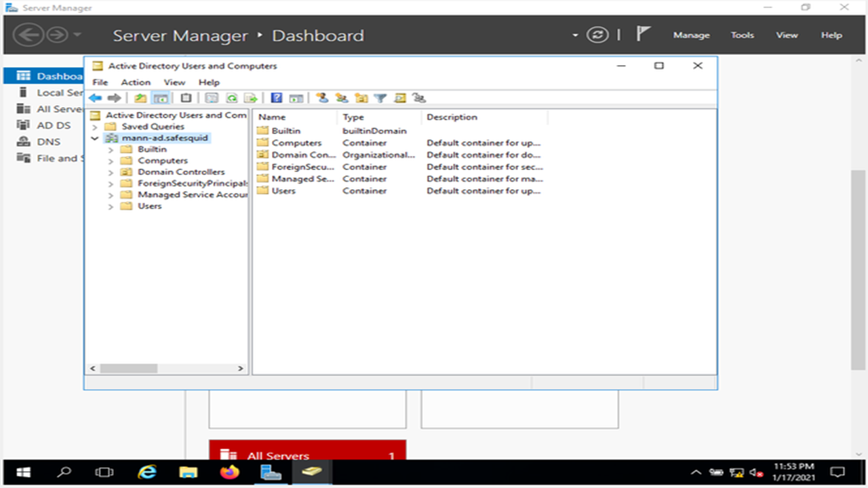The height and width of the screenshot is (488, 868).
Task: Click Add to group toolbar icon
Action: [420, 98]
